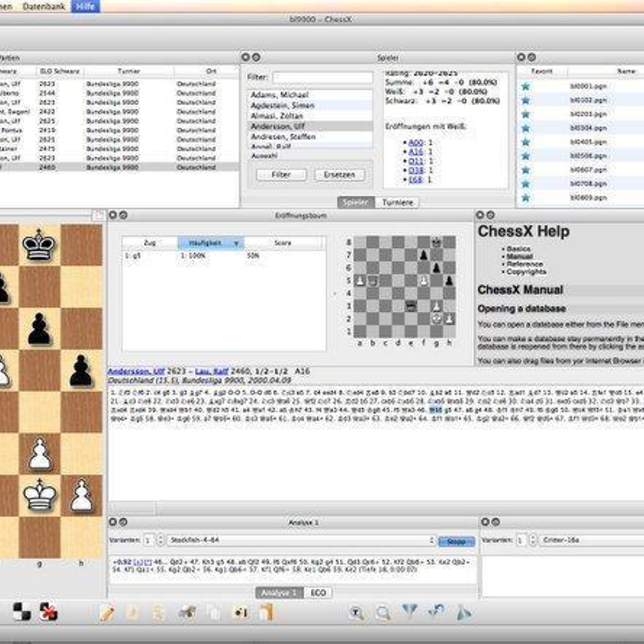Toggle favorite star for bl0203.pgn
The width and height of the screenshot is (644, 644).
525,114
